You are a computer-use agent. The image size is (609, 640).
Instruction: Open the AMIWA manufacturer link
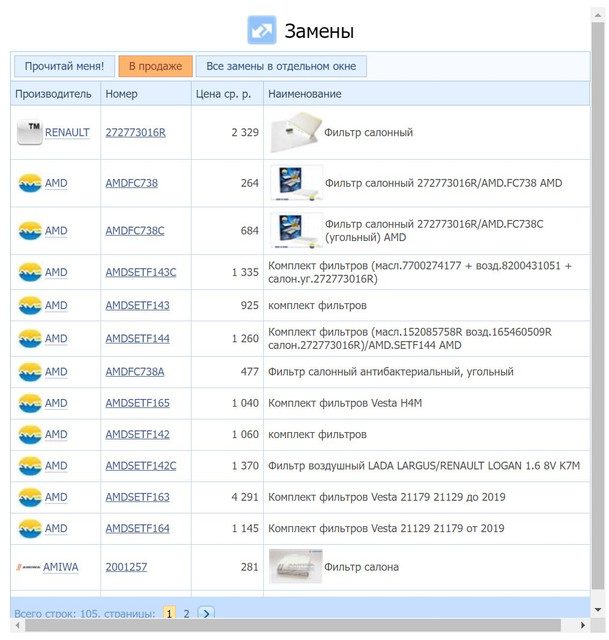[x=60, y=567]
